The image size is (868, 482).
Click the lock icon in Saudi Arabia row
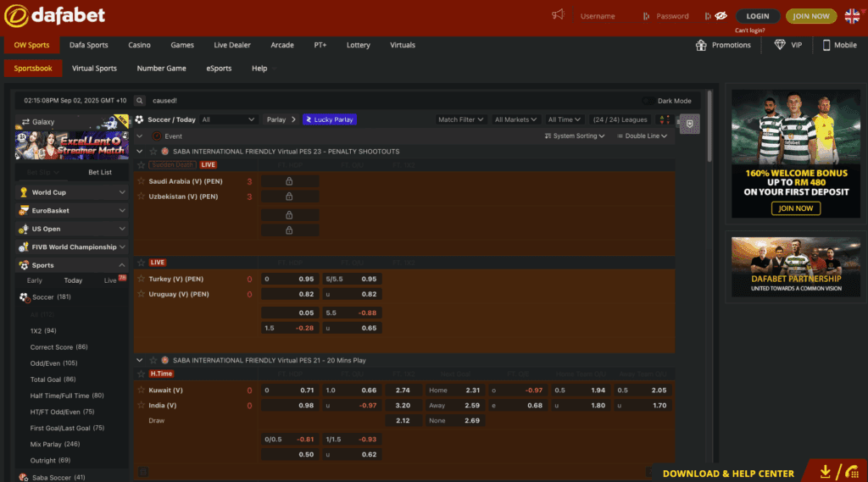[x=289, y=181]
